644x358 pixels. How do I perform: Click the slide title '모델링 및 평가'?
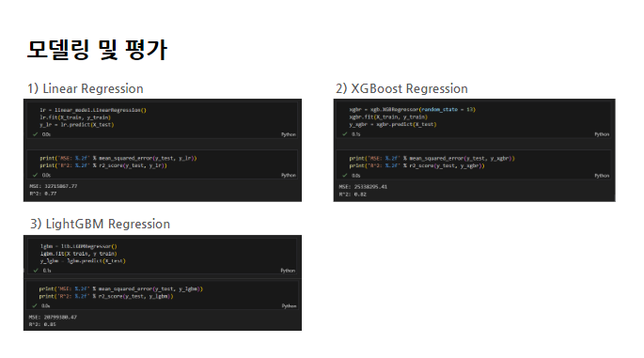click(x=97, y=50)
